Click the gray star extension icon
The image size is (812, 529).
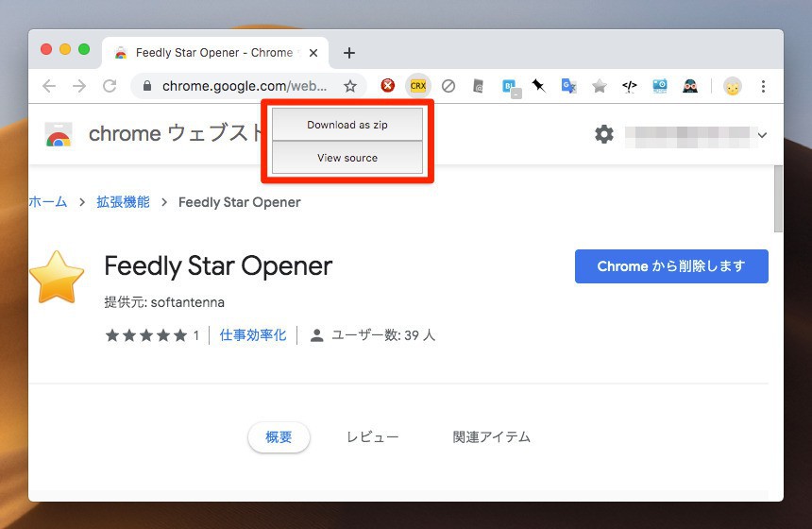600,86
